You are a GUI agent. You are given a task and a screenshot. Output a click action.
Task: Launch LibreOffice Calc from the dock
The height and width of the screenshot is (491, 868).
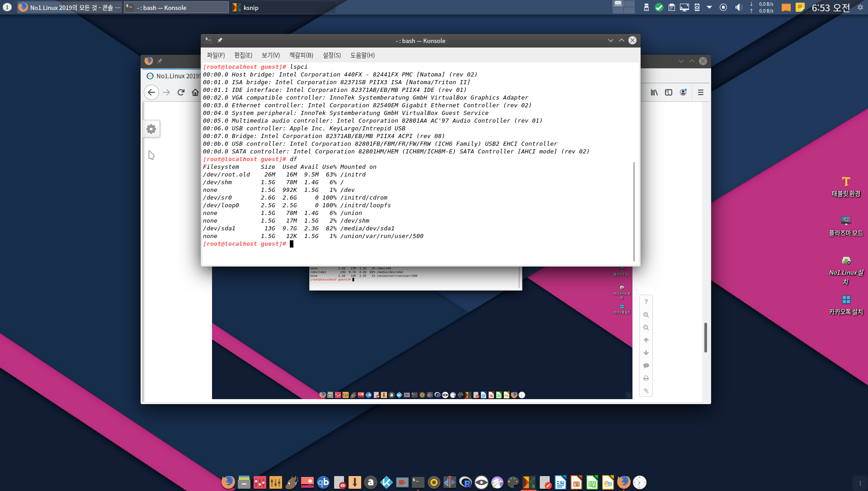coord(592,482)
